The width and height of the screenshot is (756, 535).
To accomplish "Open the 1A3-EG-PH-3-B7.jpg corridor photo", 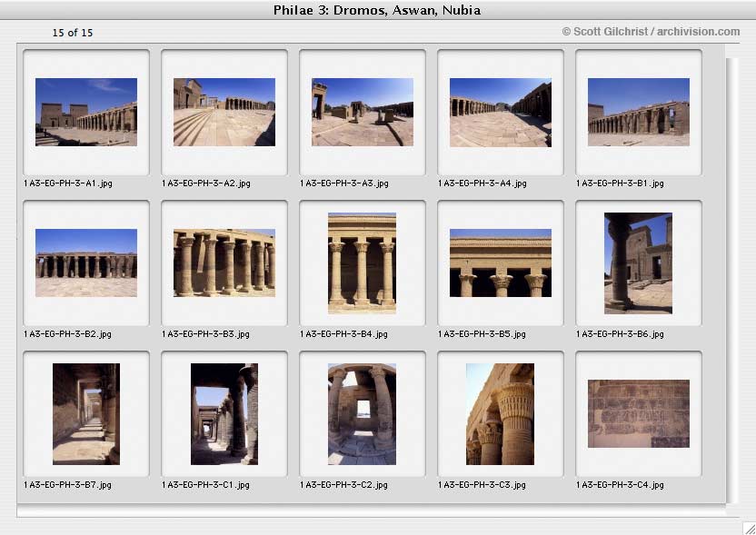I will (86, 414).
